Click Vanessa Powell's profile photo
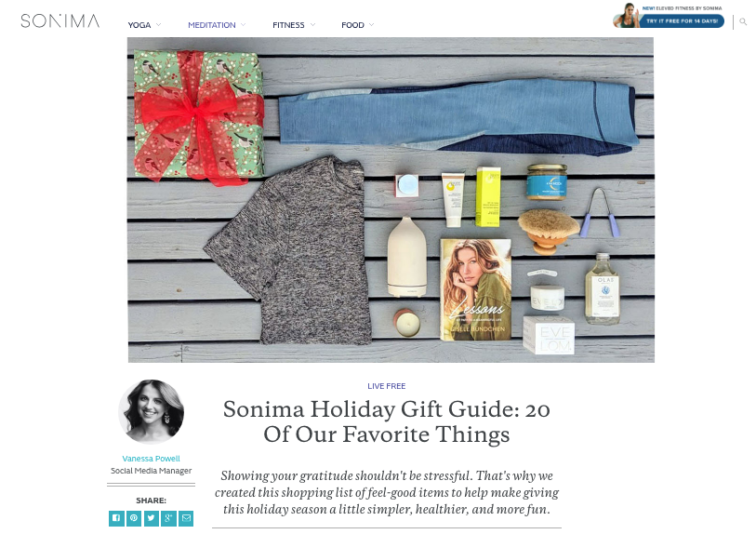 152,411
